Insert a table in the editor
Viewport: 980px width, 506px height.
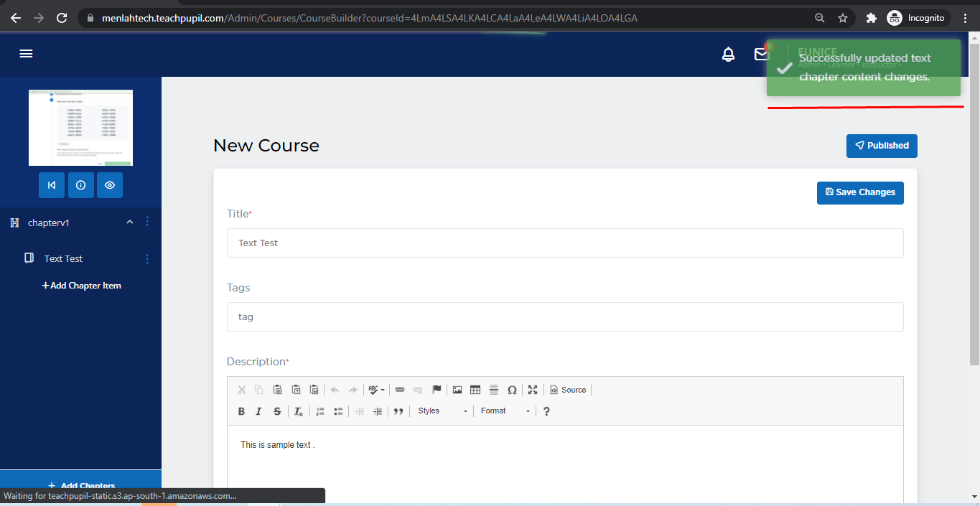pos(475,390)
